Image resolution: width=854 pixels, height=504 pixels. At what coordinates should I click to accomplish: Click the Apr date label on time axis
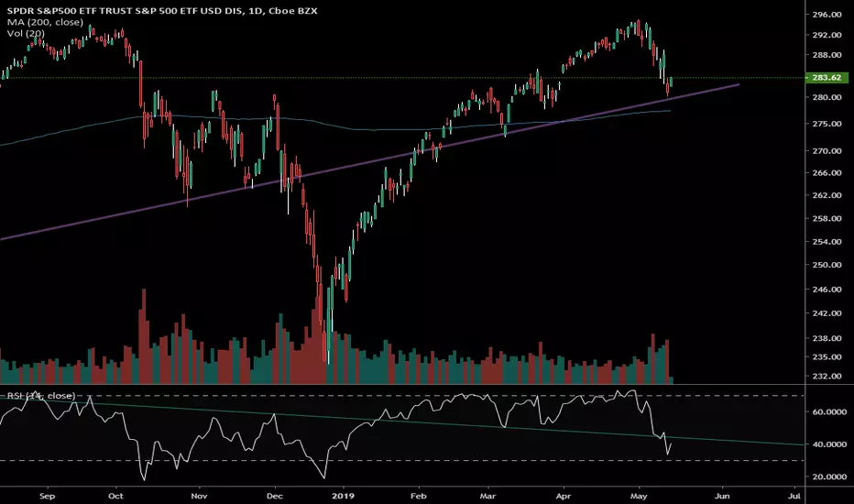pos(564,496)
